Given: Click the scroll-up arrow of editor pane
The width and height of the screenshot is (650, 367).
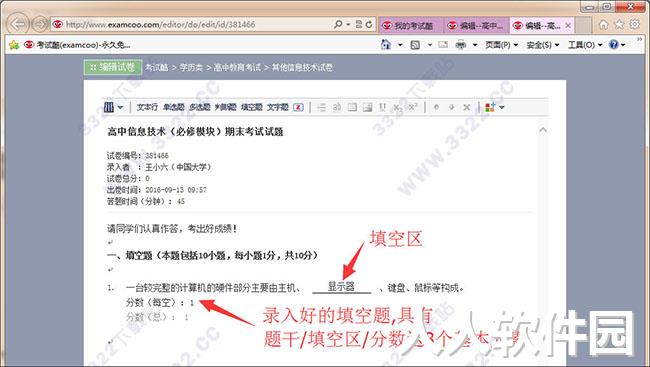Looking at the screenshot, I should [543, 130].
